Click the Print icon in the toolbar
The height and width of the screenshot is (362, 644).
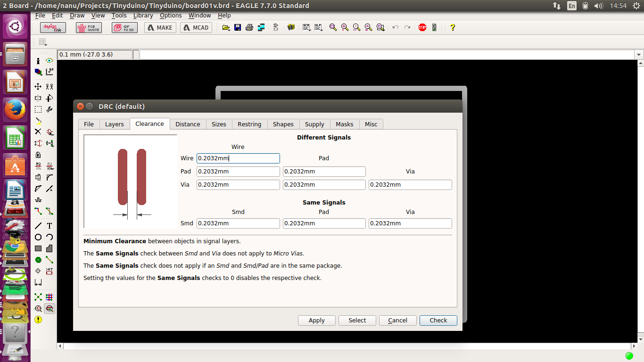coord(249,27)
